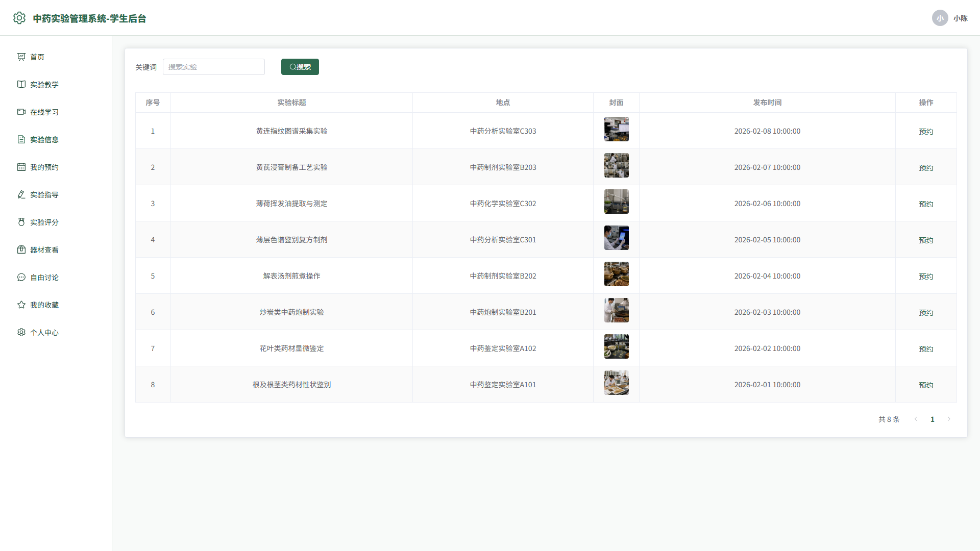Go to previous page arrow
The width and height of the screenshot is (980, 551).
click(x=916, y=419)
